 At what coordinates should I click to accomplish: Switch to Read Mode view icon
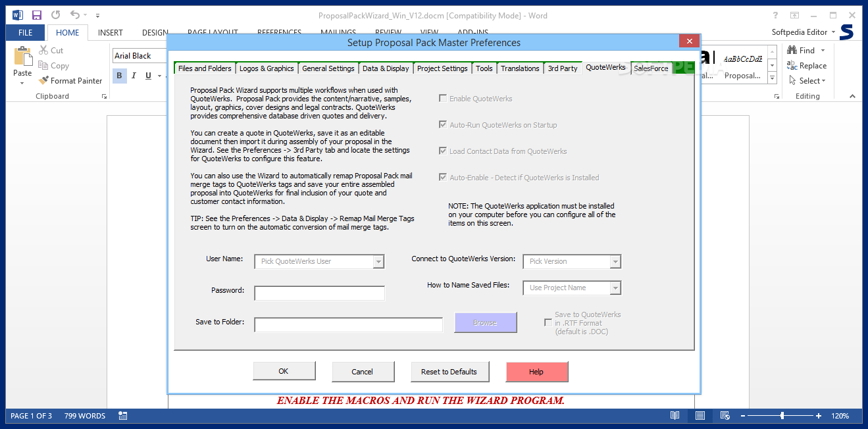[675, 416]
